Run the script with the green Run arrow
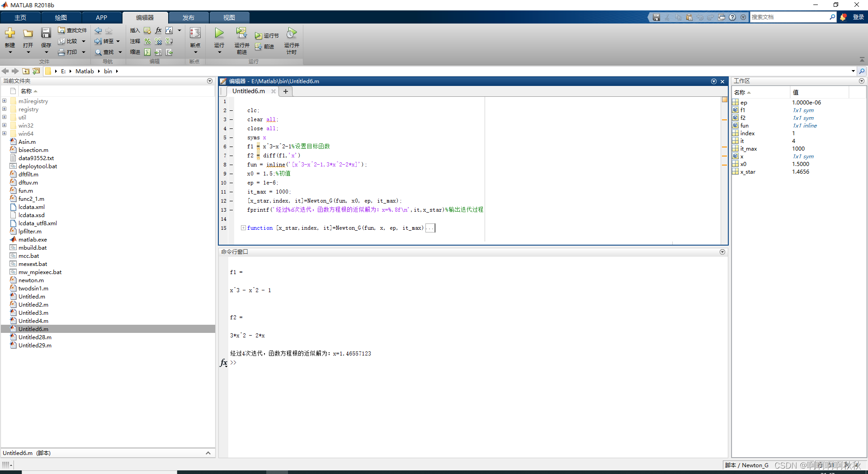The image size is (868, 474). 219,33
